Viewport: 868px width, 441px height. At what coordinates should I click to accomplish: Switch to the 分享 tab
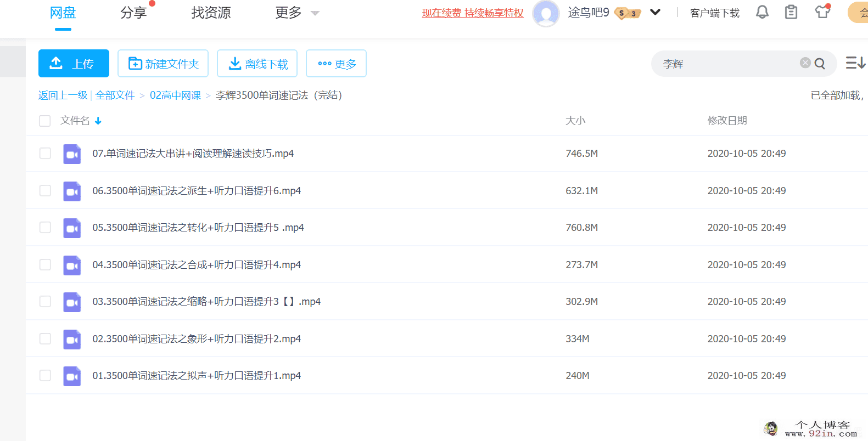pyautogui.click(x=133, y=13)
